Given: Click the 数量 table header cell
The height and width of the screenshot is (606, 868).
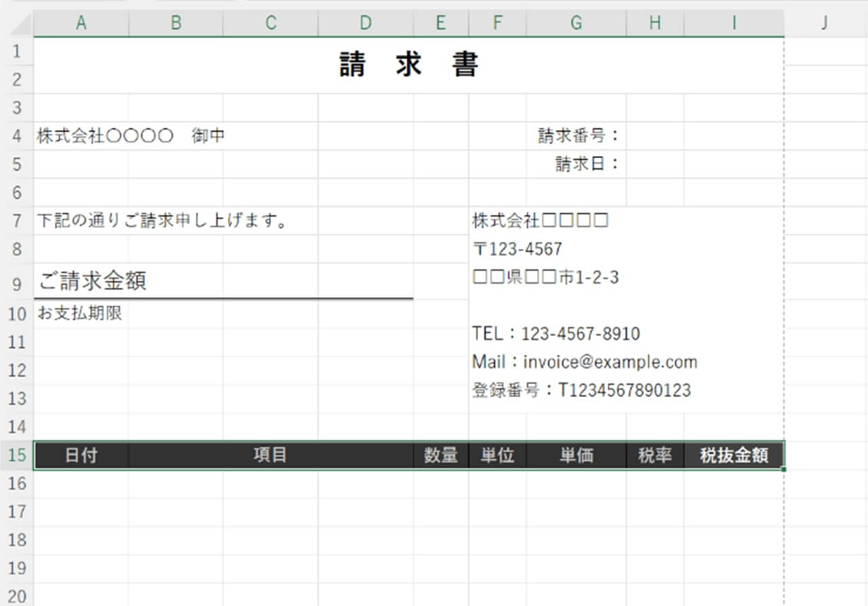Looking at the screenshot, I should coord(441,455).
